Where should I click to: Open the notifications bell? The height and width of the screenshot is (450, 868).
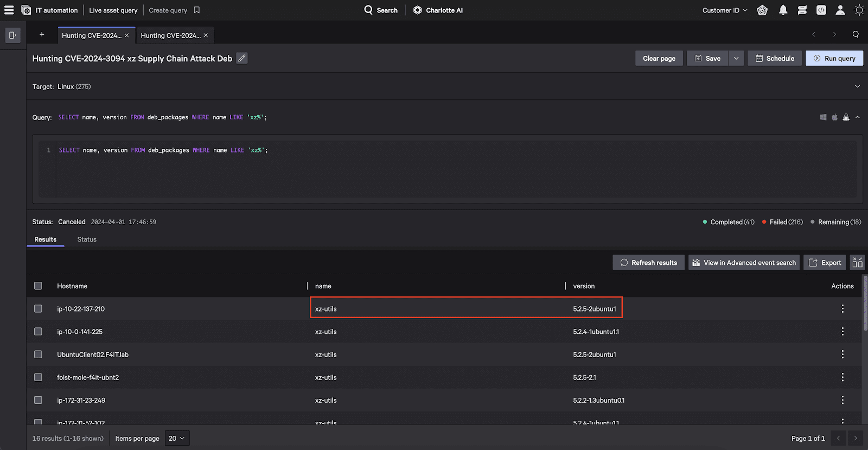click(x=783, y=10)
